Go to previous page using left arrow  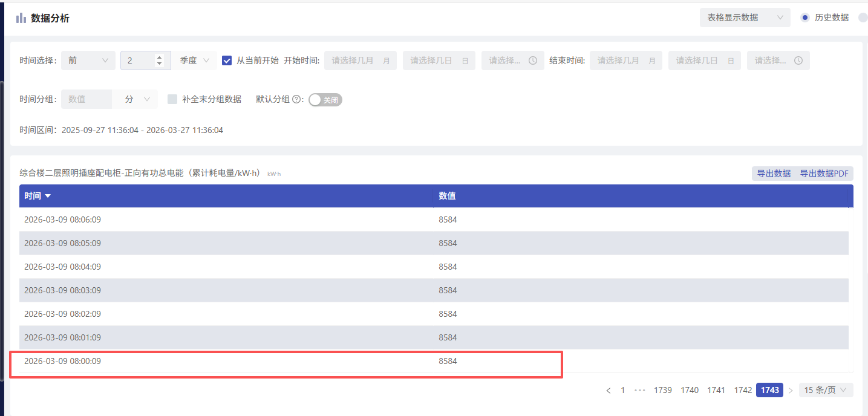pos(609,391)
